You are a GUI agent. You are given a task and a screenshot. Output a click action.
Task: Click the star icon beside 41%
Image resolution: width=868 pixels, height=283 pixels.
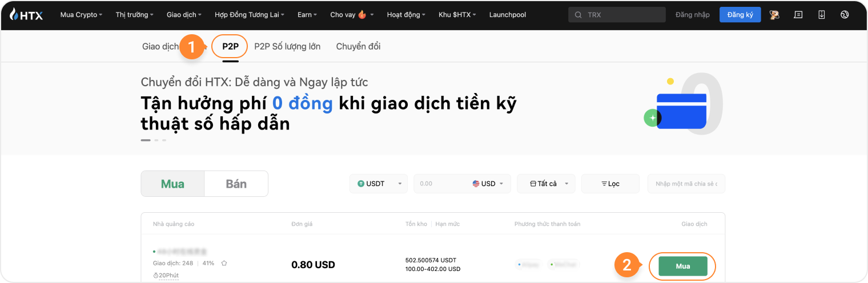tap(224, 263)
